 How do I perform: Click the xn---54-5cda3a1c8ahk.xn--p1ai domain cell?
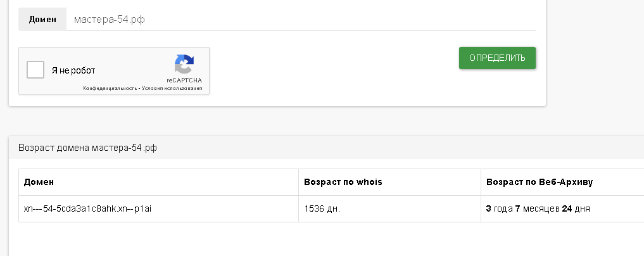click(x=87, y=208)
